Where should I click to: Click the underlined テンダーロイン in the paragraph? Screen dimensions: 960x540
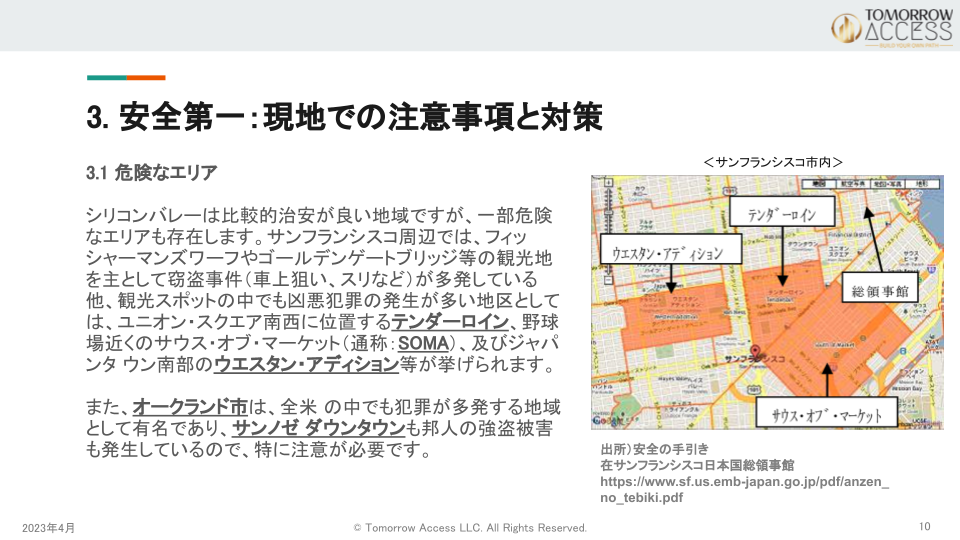click(450, 321)
